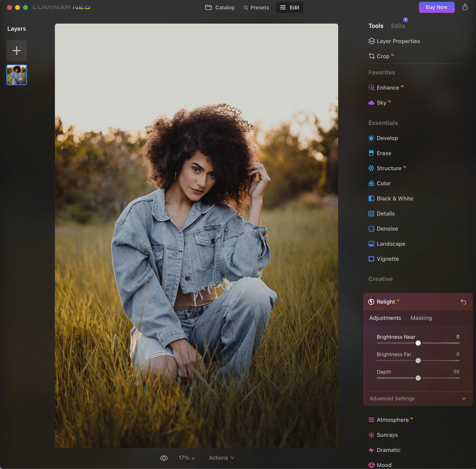Viewport: 476px width, 469px height.
Task: Click the Brightness Near slider handle
Action: (x=418, y=343)
